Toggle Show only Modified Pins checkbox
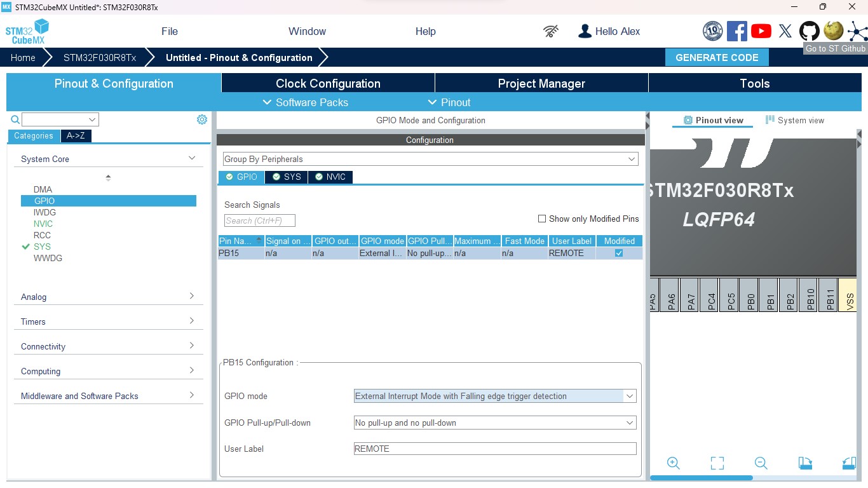Screen dimensions: 868x488 pyautogui.click(x=542, y=219)
